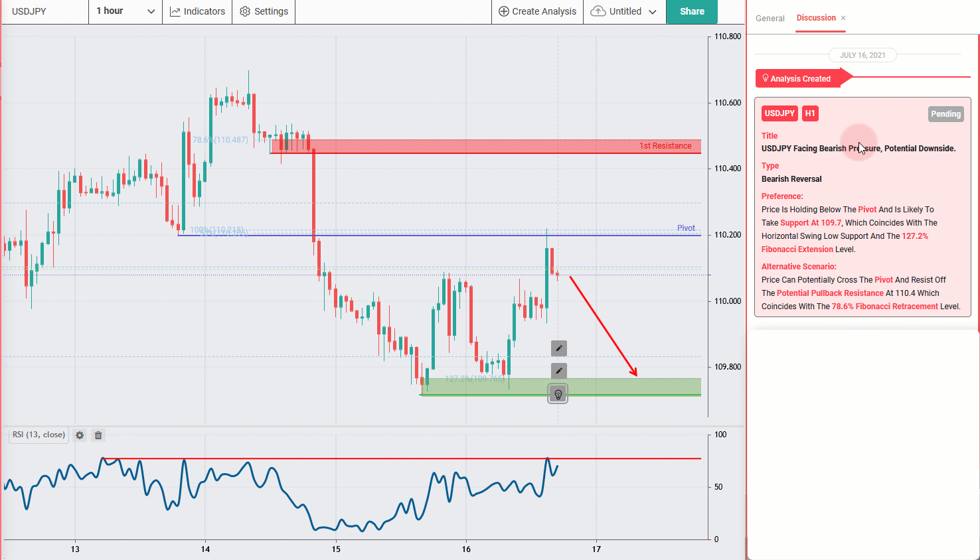The height and width of the screenshot is (560, 980).
Task: Click the 109.800 price axis label
Action: [728, 367]
